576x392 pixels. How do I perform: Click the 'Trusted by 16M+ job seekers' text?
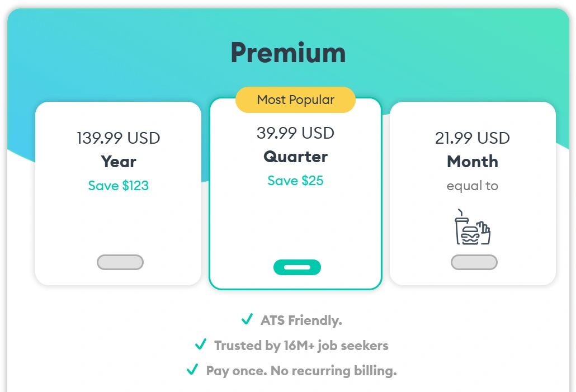pyautogui.click(x=301, y=346)
